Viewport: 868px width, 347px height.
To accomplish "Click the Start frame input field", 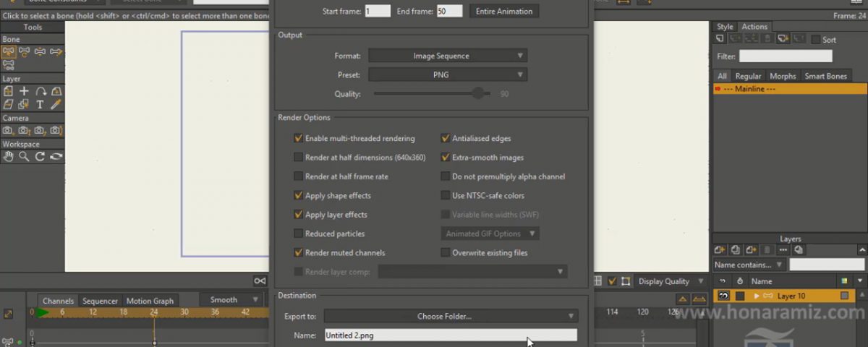I will coord(378,11).
